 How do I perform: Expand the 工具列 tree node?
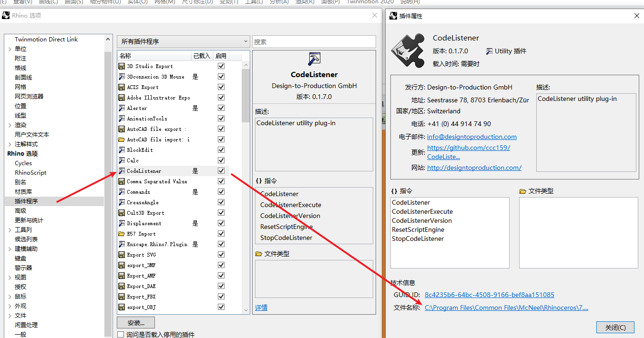click(10, 229)
